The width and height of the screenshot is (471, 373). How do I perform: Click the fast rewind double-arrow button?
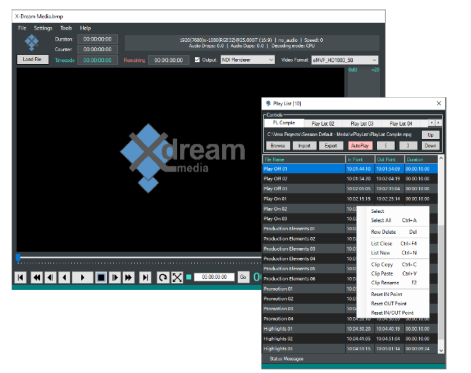pos(37,277)
